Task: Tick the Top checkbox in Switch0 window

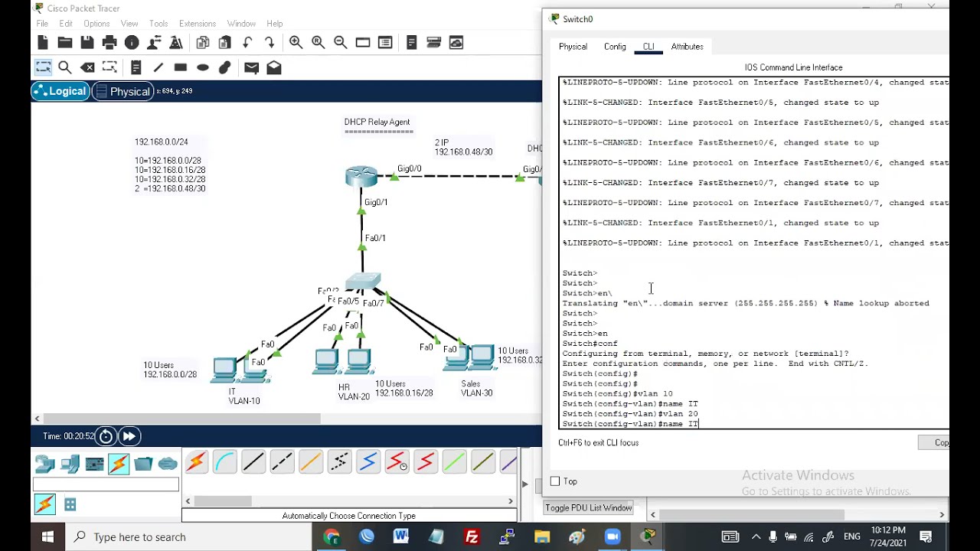Action: pos(555,481)
